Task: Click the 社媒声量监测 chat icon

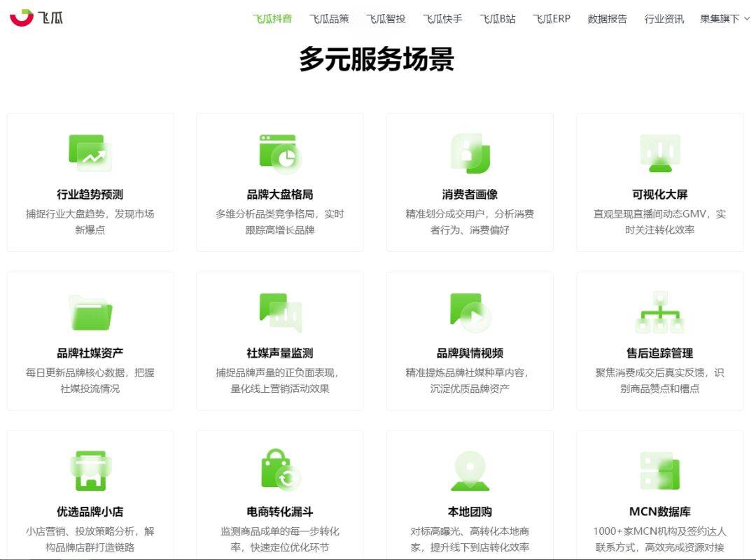Action: click(280, 312)
